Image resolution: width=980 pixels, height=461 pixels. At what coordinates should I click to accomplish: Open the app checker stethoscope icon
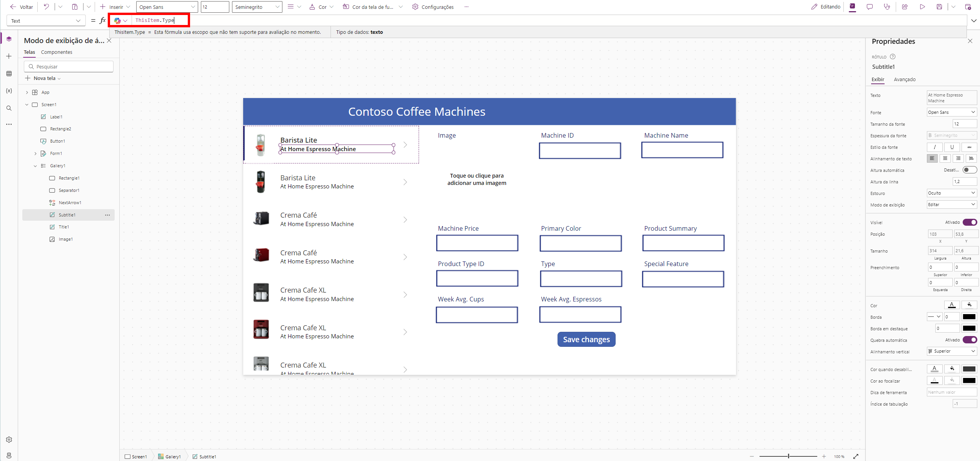(887, 7)
